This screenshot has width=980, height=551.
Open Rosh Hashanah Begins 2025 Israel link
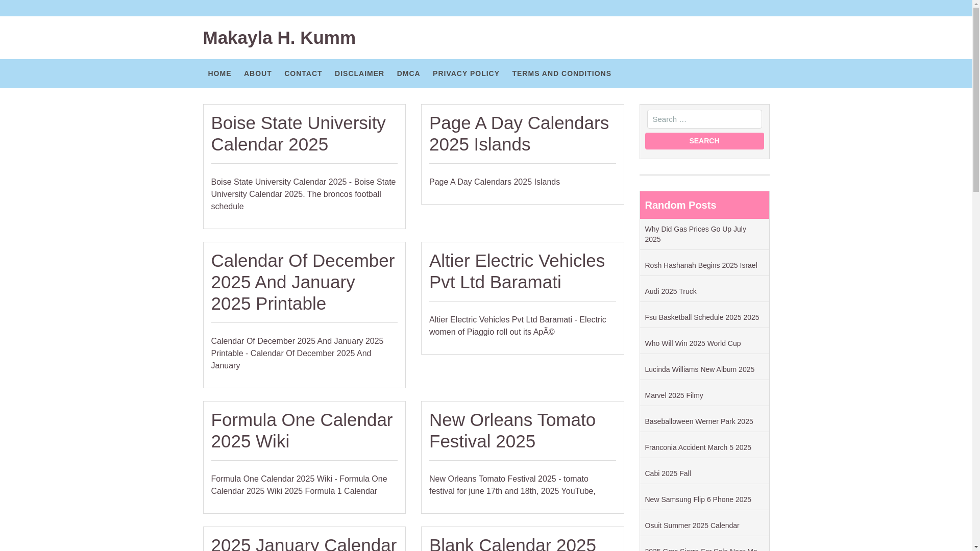tap(701, 265)
